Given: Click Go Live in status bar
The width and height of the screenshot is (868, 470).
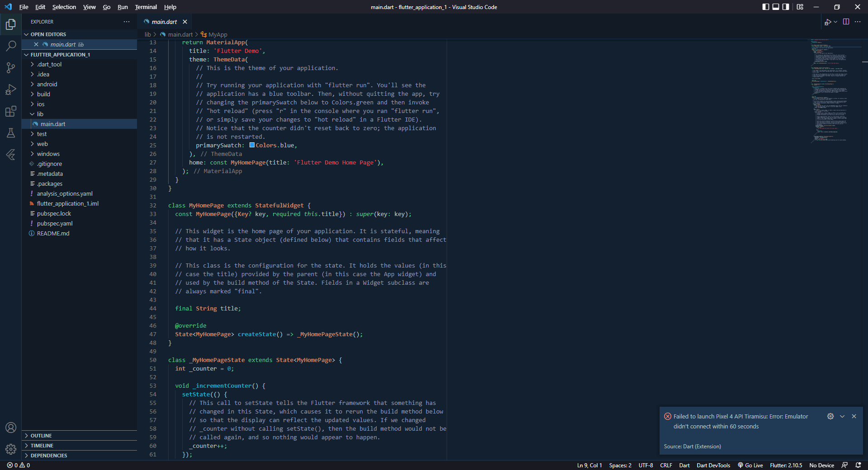Looking at the screenshot, I should tap(750, 465).
